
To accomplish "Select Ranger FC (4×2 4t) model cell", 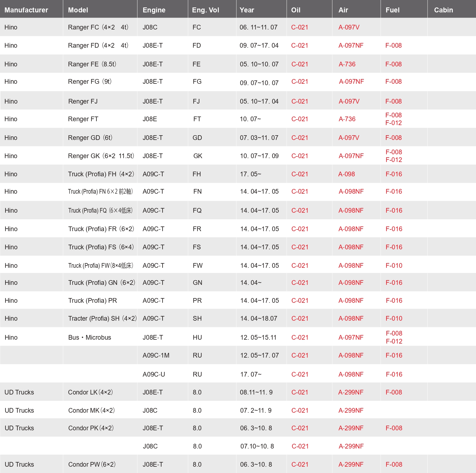I will (98, 27).
